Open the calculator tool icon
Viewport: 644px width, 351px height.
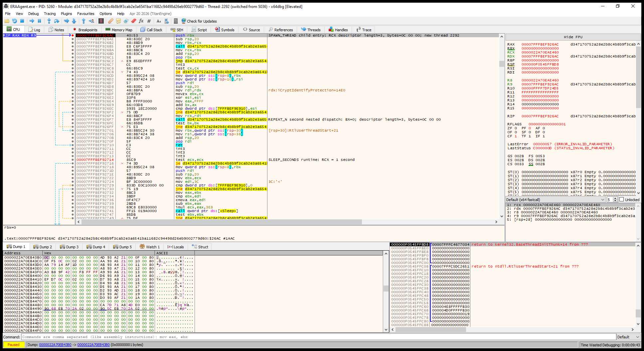coord(176,21)
